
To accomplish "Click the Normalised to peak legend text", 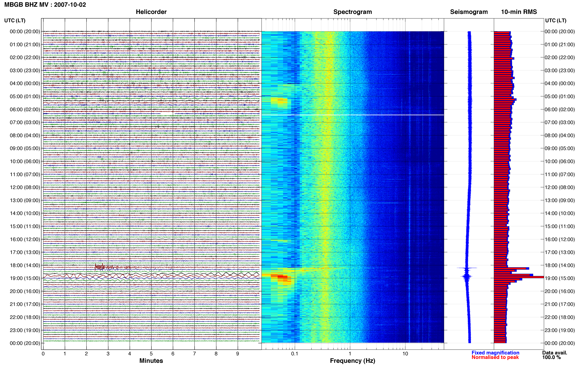I will pyautogui.click(x=495, y=357).
